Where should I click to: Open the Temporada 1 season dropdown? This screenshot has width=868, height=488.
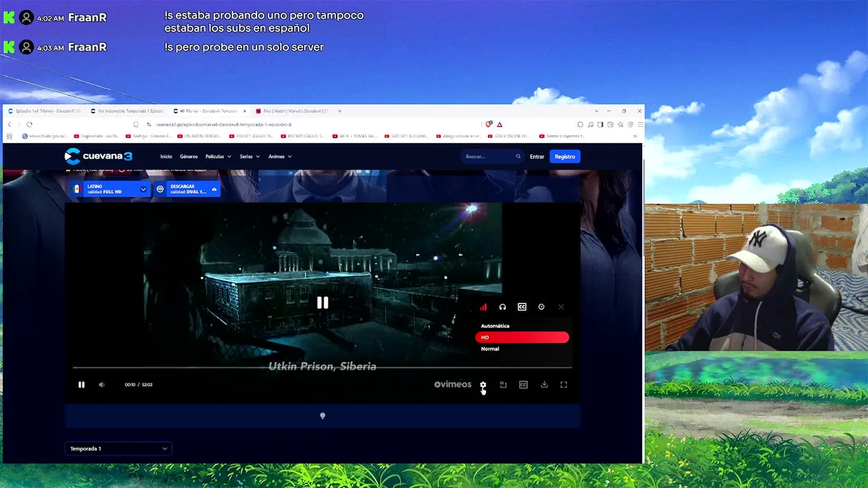(118, 449)
